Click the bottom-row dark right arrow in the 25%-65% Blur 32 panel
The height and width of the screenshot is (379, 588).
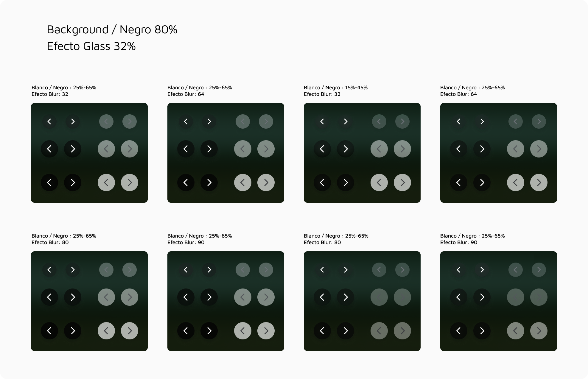point(73,183)
